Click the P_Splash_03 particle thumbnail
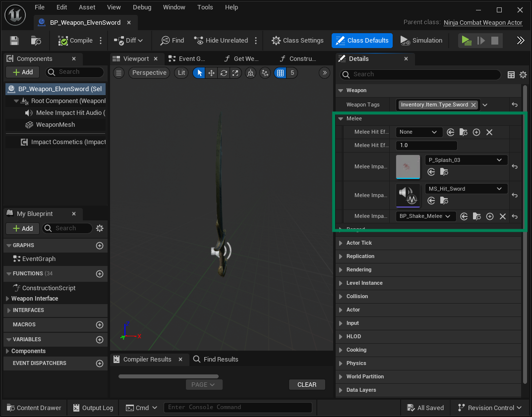The width and height of the screenshot is (532, 417). point(408,167)
